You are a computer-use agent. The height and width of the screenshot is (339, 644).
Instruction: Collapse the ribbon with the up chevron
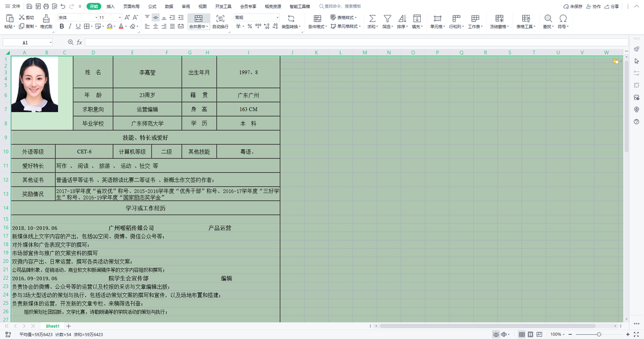[637, 6]
